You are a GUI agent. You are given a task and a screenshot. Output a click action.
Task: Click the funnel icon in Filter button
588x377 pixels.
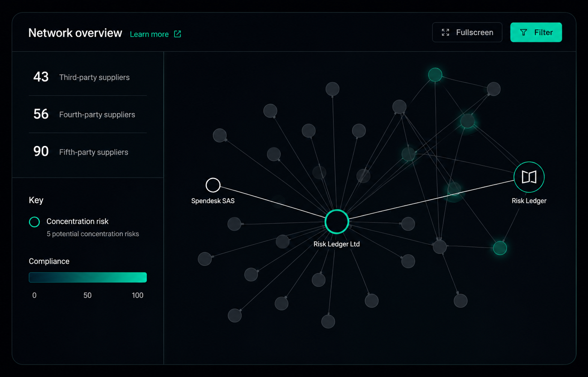[x=523, y=32]
